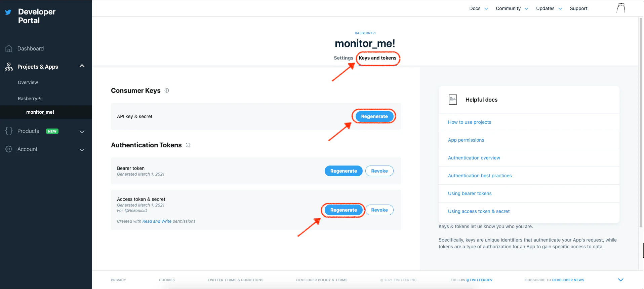This screenshot has width=644, height=289.
Task: Open the Docs dropdown menu
Action: 479,8
